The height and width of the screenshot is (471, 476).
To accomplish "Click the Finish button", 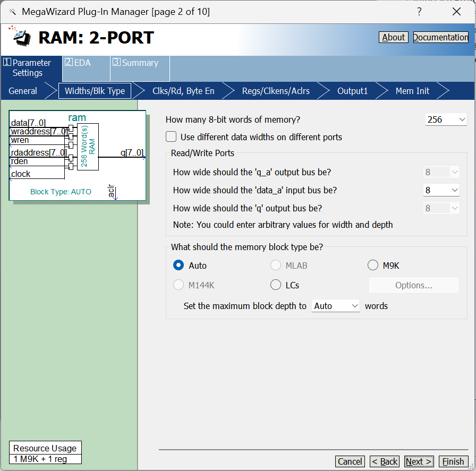I will pos(453,461).
